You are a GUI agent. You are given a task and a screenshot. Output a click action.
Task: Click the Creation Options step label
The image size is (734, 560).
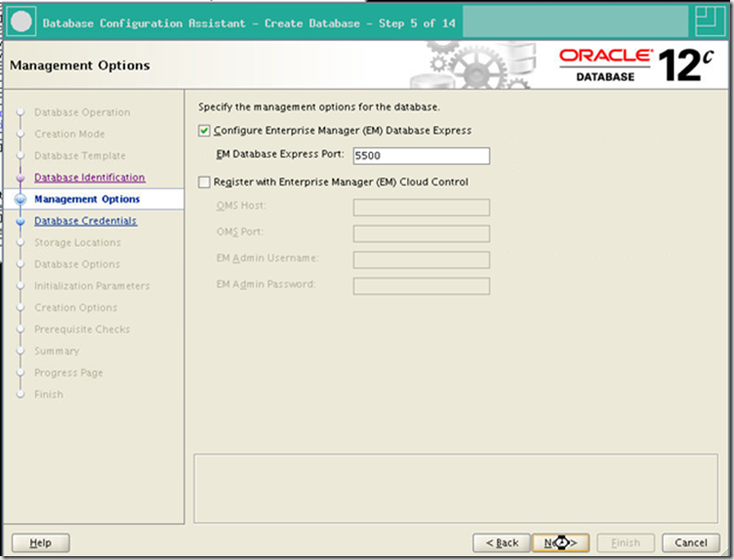[x=75, y=307]
